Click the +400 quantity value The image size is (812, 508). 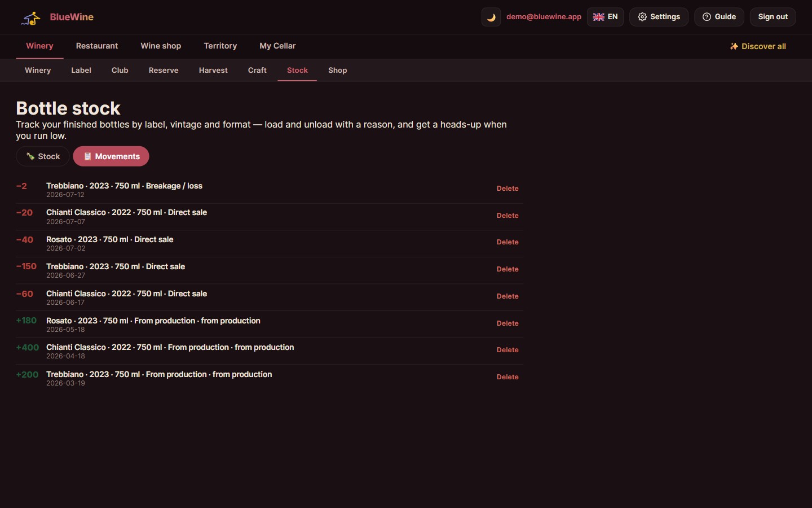(28, 347)
